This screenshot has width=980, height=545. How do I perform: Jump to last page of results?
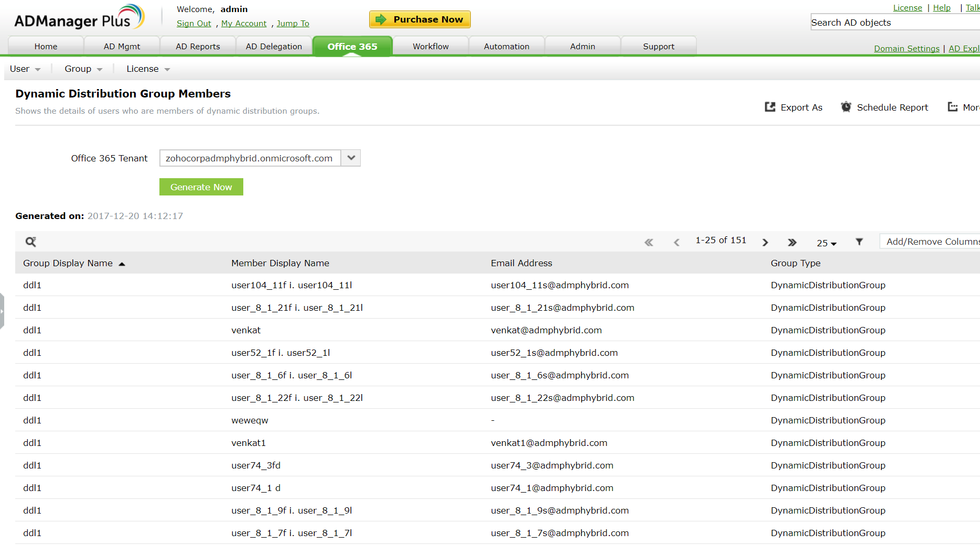pos(792,242)
